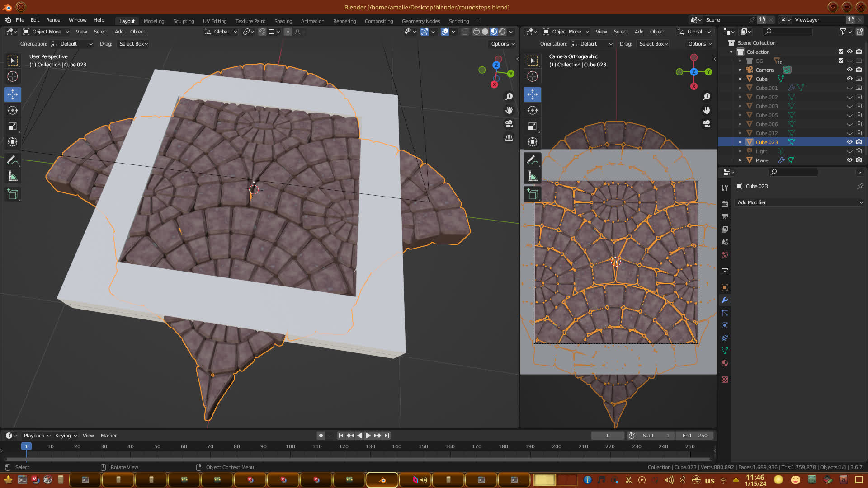Expand the Plane object in outliner
Screen dimensions: 868x488
click(740, 160)
